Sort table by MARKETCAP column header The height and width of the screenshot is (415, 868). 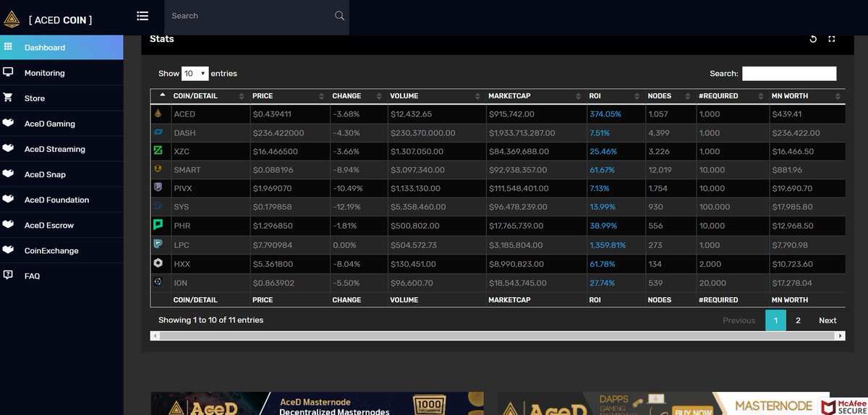tap(535, 95)
